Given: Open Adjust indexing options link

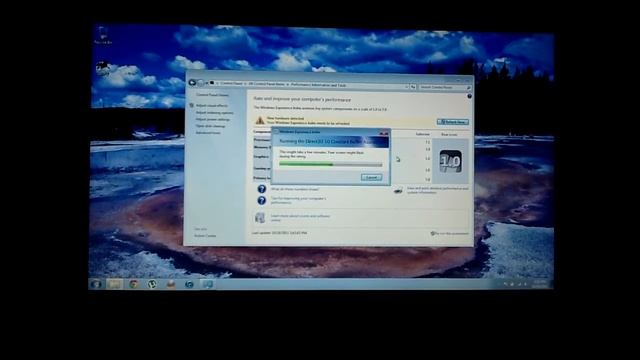Looking at the screenshot, I should click(x=215, y=113).
